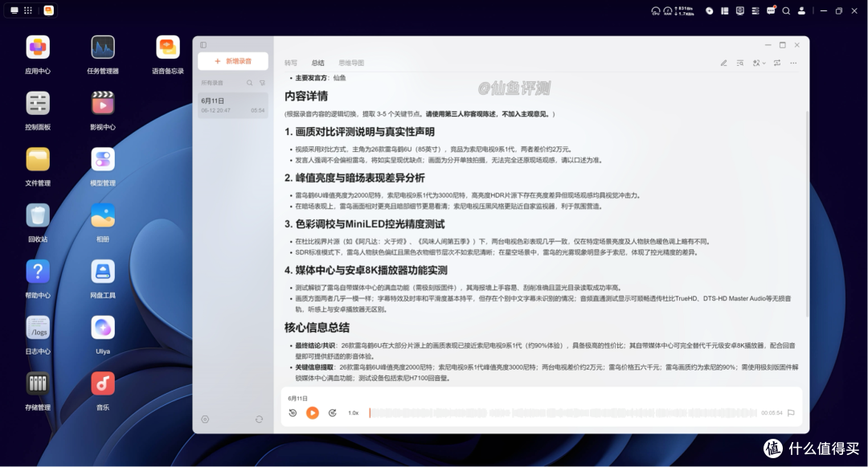Switch to the 转写 tab

coord(291,63)
